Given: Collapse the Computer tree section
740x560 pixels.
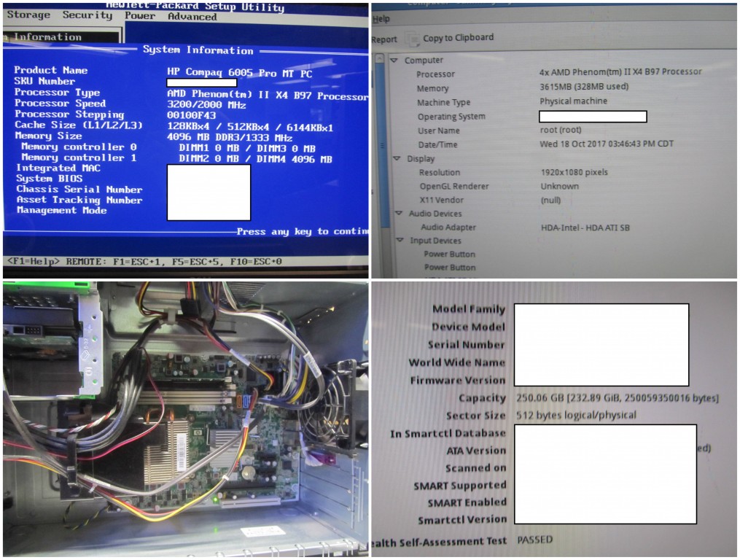Looking at the screenshot, I should click(x=394, y=61).
